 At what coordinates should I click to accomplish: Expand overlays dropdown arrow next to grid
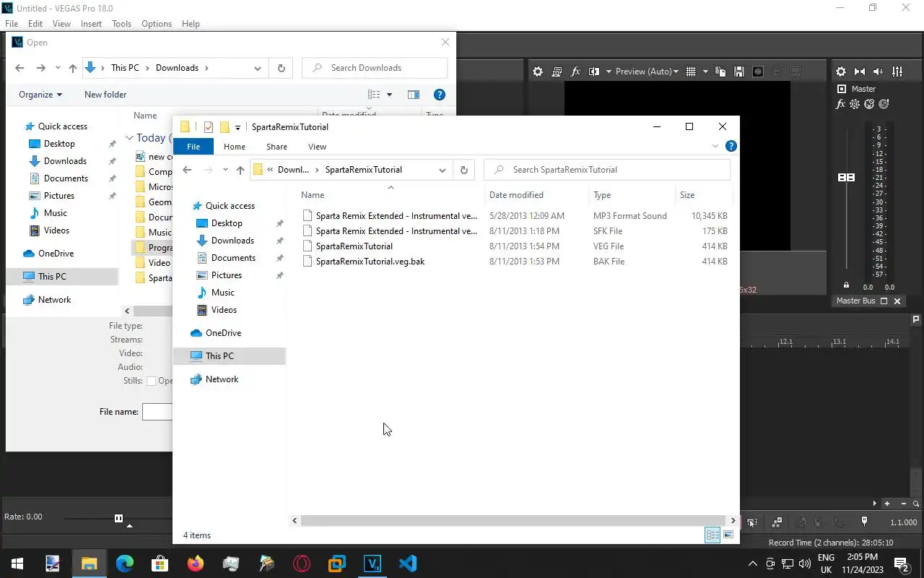(x=705, y=72)
